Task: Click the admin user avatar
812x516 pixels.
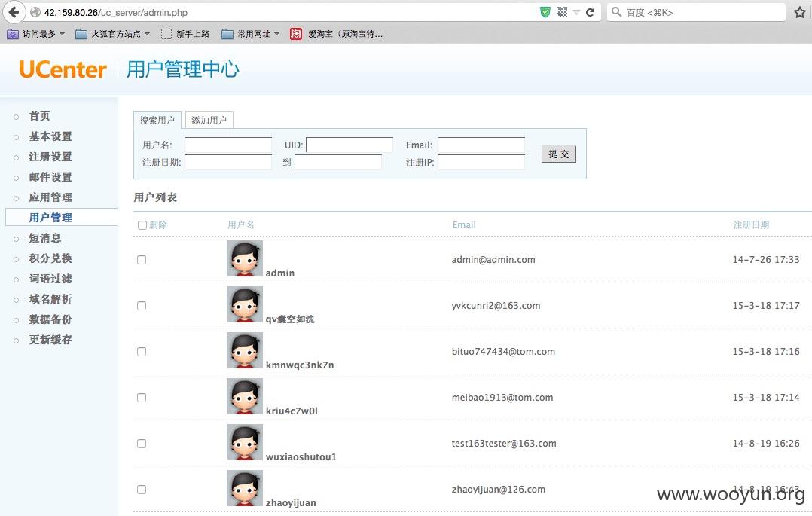Action: (244, 258)
